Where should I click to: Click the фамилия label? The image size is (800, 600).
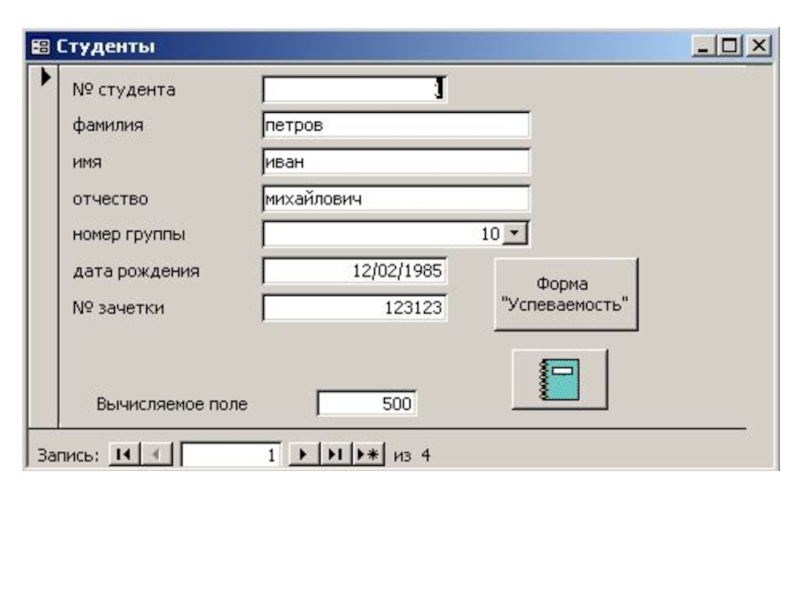108,126
